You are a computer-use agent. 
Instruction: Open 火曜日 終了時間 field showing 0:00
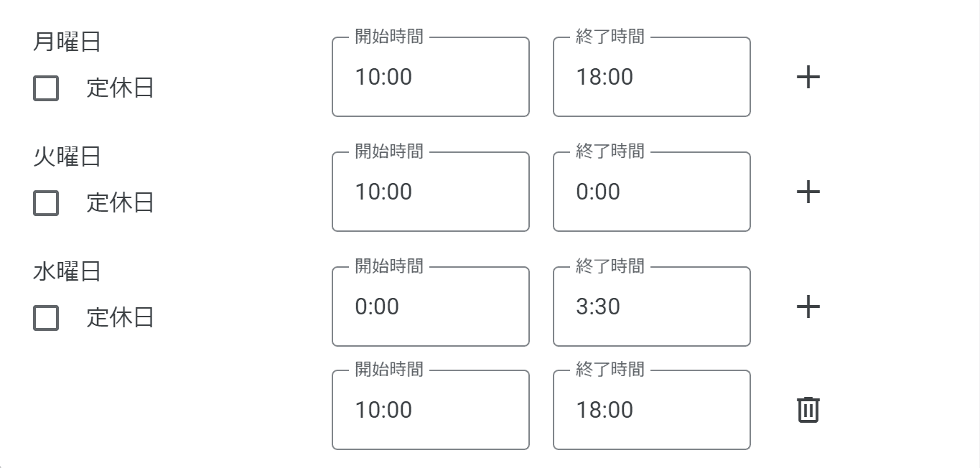click(x=652, y=192)
